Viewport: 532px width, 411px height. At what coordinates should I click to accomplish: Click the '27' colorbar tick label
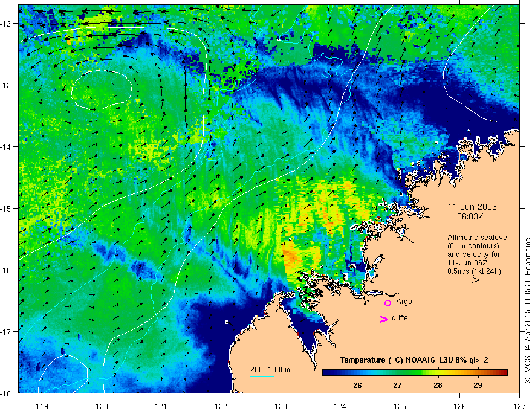point(397,385)
